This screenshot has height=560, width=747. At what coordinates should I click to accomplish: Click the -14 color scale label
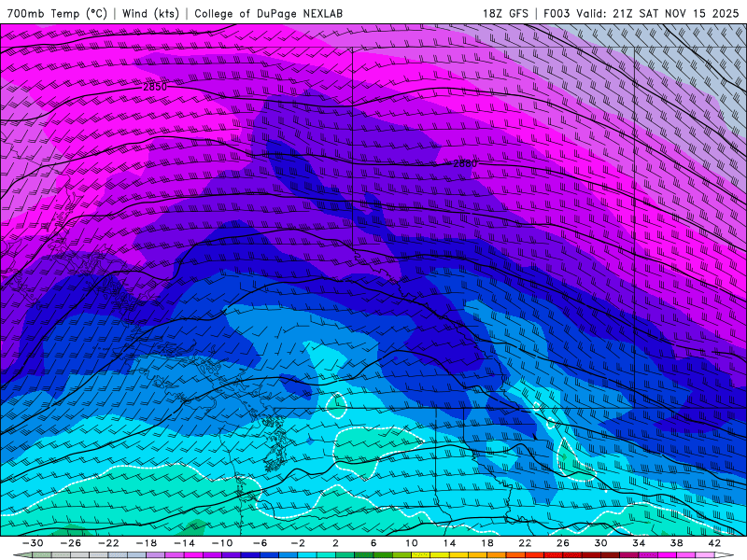pyautogui.click(x=184, y=543)
